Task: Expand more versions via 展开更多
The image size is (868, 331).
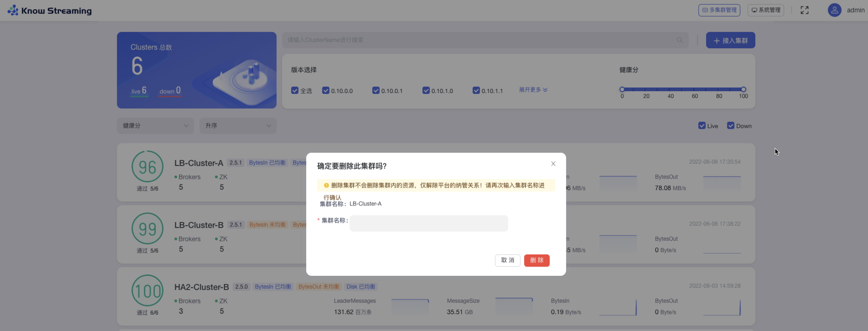Action: pos(533,90)
